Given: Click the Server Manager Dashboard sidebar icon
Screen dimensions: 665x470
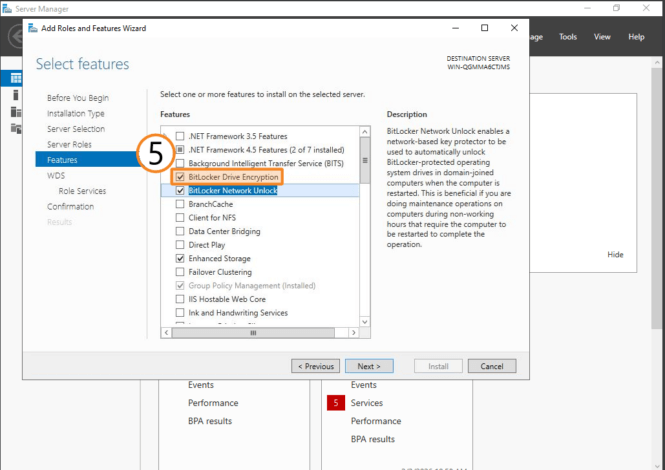Looking at the screenshot, I should click(x=16, y=78).
